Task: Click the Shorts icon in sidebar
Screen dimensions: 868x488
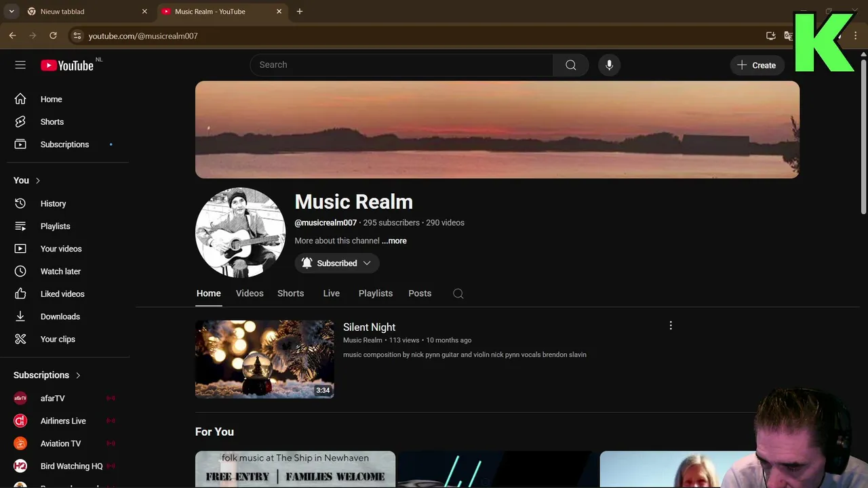Action: [x=20, y=122]
